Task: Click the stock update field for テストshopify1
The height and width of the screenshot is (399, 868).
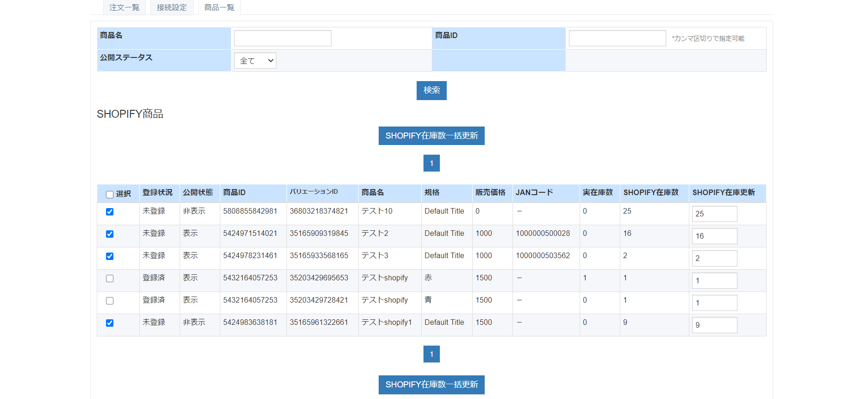Action: point(714,325)
